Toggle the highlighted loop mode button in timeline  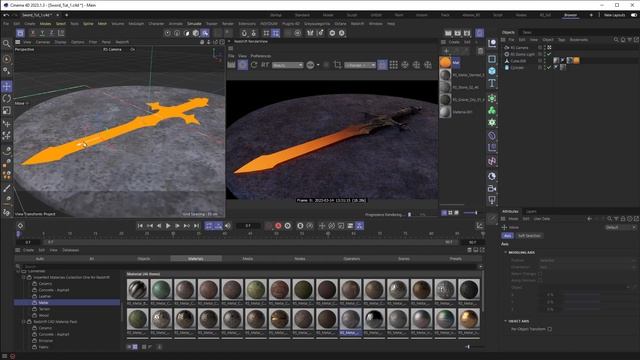209,226
